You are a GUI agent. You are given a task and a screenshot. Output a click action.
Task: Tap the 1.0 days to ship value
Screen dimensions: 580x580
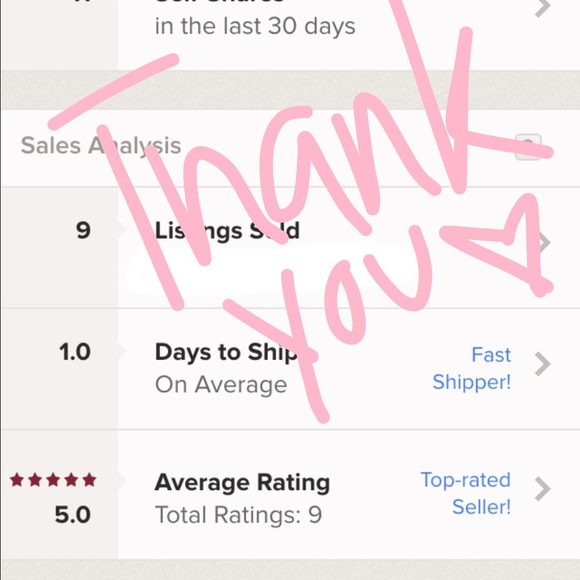pos(75,352)
